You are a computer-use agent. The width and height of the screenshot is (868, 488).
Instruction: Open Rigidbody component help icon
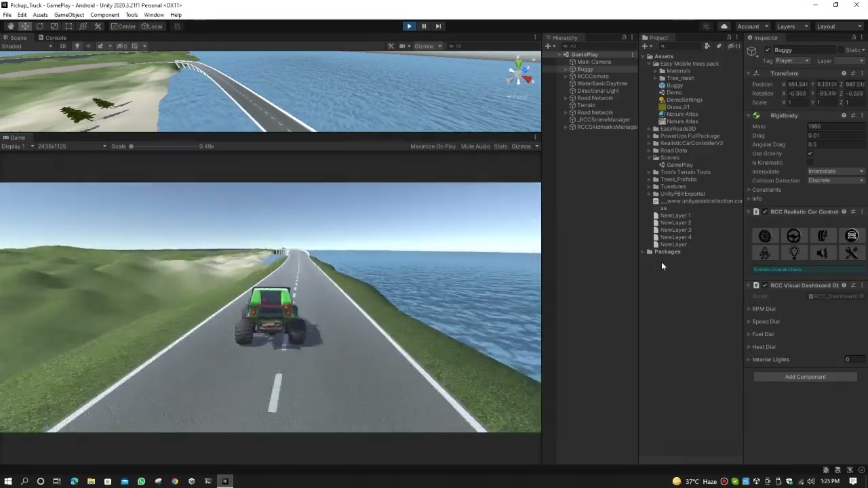844,115
